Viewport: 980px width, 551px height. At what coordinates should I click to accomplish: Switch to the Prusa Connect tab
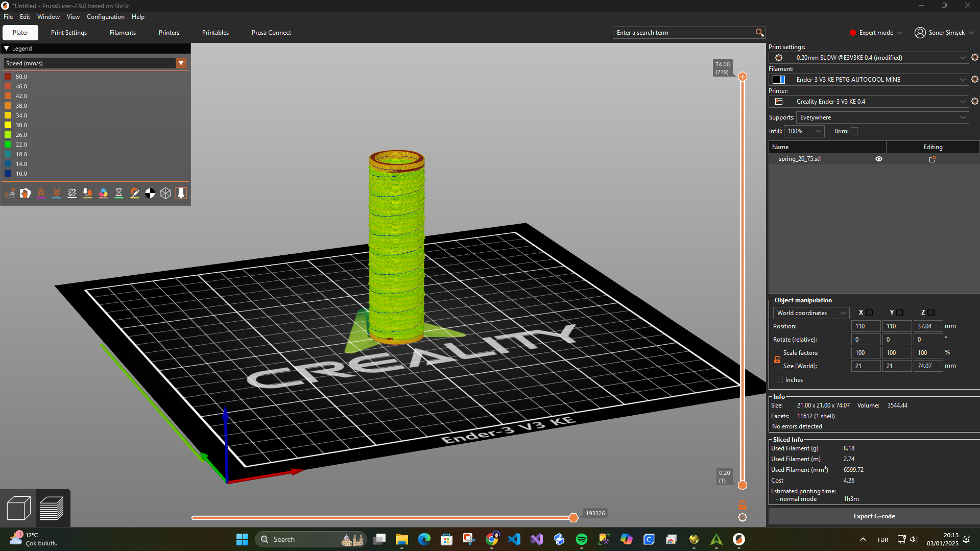271,33
